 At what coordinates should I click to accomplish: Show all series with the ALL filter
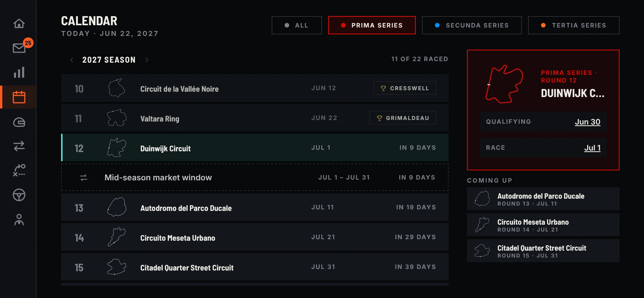297,25
